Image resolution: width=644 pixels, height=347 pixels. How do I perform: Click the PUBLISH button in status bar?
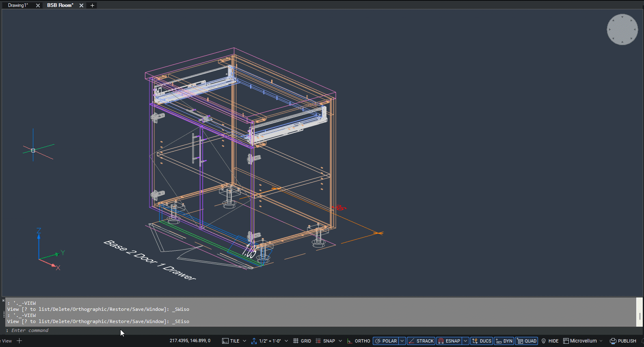(623, 341)
